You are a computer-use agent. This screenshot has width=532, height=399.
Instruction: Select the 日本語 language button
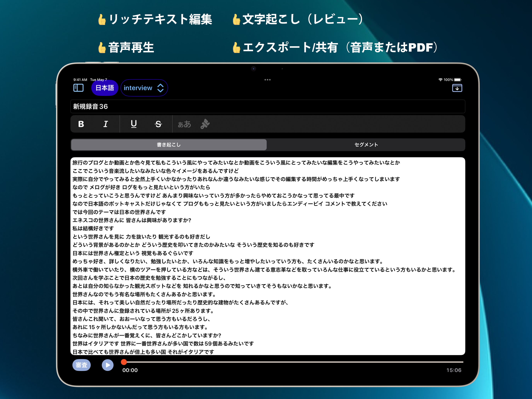(x=105, y=88)
